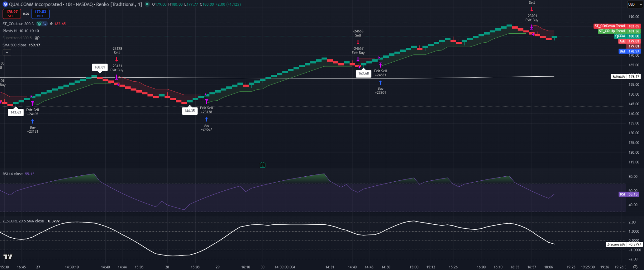Click magenta Exit Buy -23201 marker
The width and height of the screenshot is (644, 270).
[532, 27]
